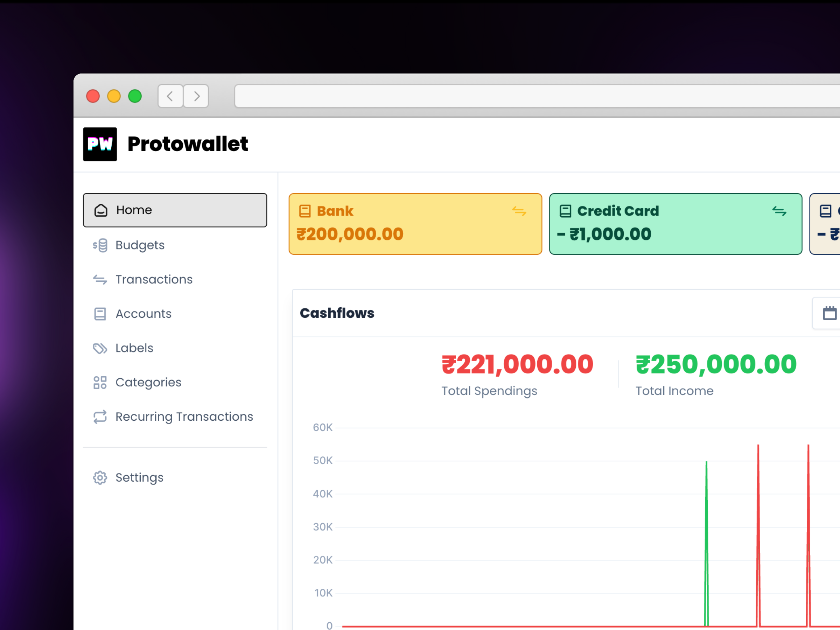
Task: Click the Categories grid icon
Action: click(100, 382)
